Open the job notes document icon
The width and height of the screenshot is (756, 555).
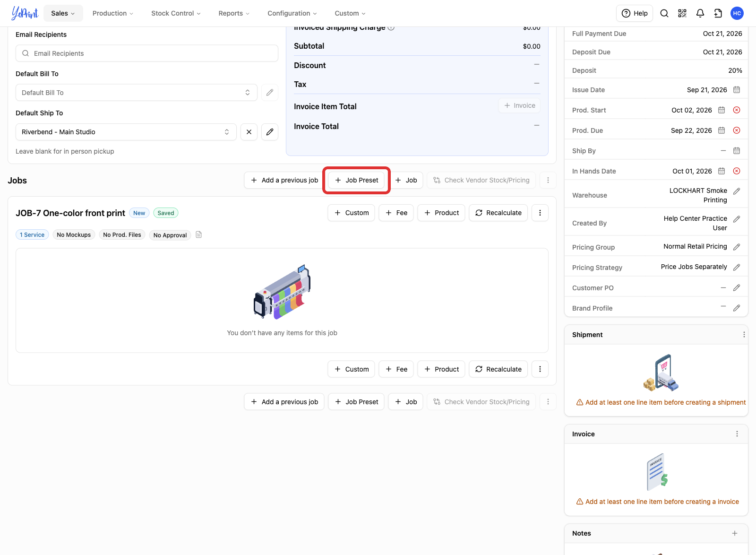coord(199,234)
